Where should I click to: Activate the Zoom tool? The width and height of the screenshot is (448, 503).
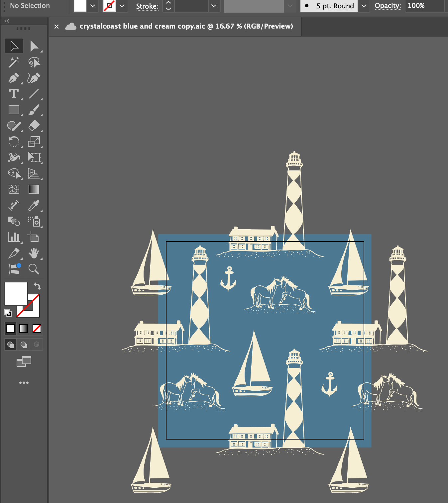[34, 269]
